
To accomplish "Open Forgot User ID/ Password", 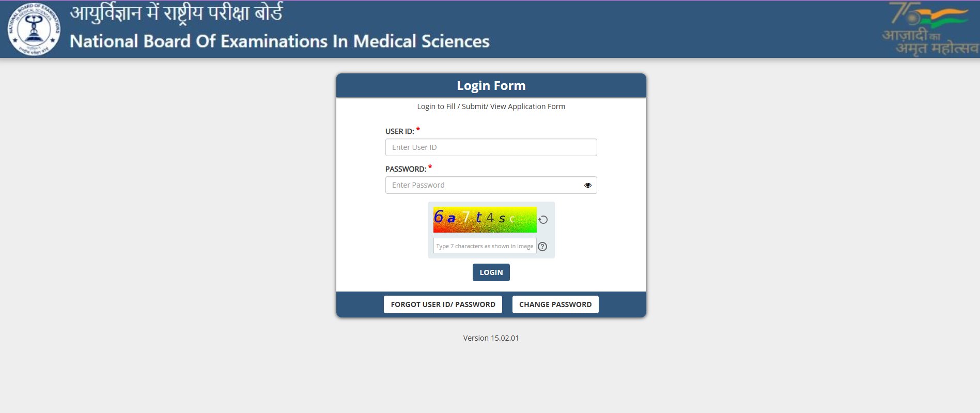I will (443, 304).
